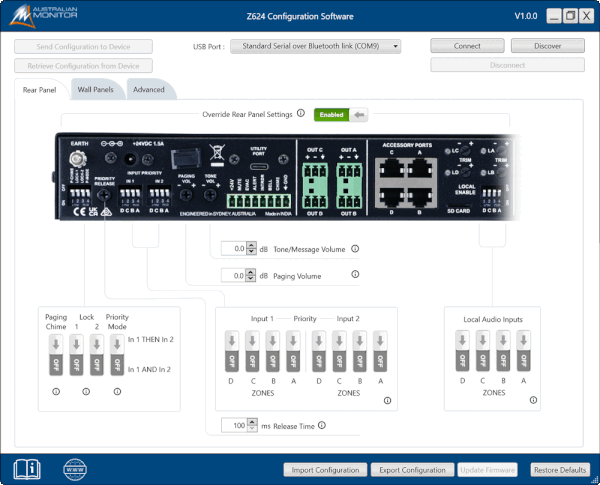Toggle Local Audio Inputs zone A switch
This screenshot has width=600, height=485.
tap(522, 355)
